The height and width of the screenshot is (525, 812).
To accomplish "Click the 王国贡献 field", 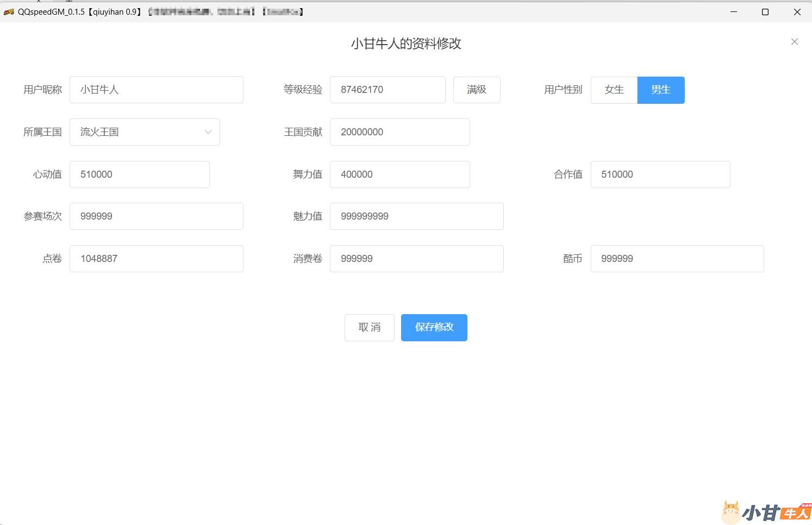I will click(x=399, y=132).
